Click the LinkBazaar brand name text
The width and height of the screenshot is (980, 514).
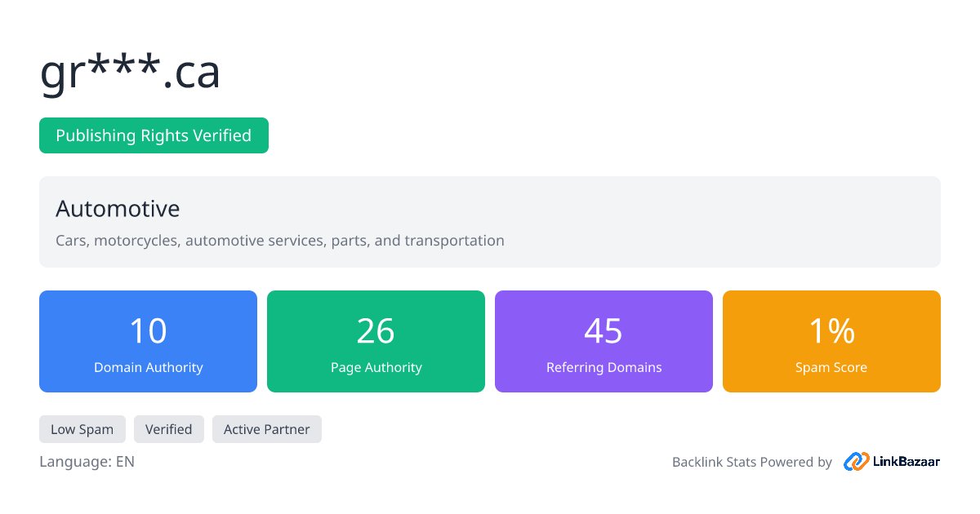(x=907, y=462)
